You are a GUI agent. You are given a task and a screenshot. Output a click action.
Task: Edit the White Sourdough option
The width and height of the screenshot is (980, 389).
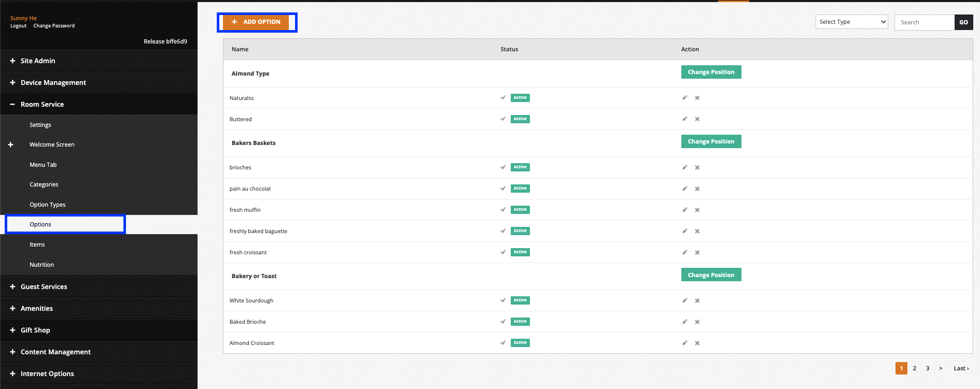coord(684,300)
